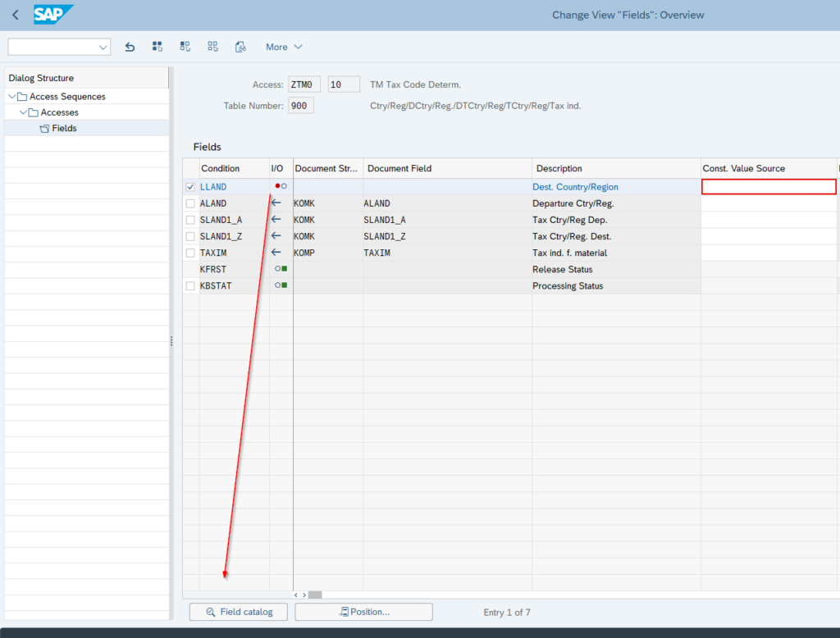Click the I/O indicator icon for LLAND
Image resolution: width=840 pixels, height=638 pixels.
pyautogui.click(x=281, y=186)
